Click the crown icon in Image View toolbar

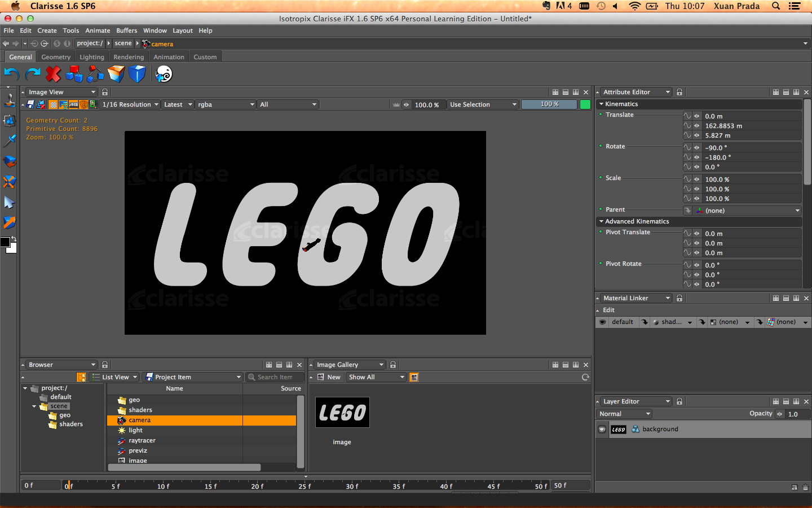click(x=396, y=104)
